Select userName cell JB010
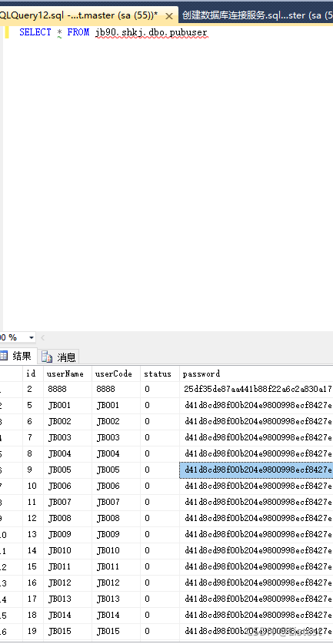Viewport: 333px width, 644px height. [x=68, y=550]
